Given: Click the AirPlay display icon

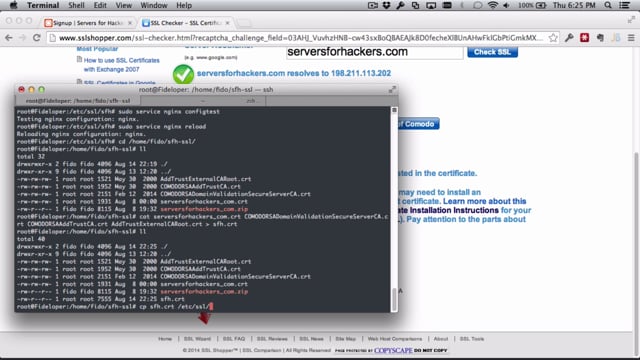Looking at the screenshot, I should click(431, 5).
